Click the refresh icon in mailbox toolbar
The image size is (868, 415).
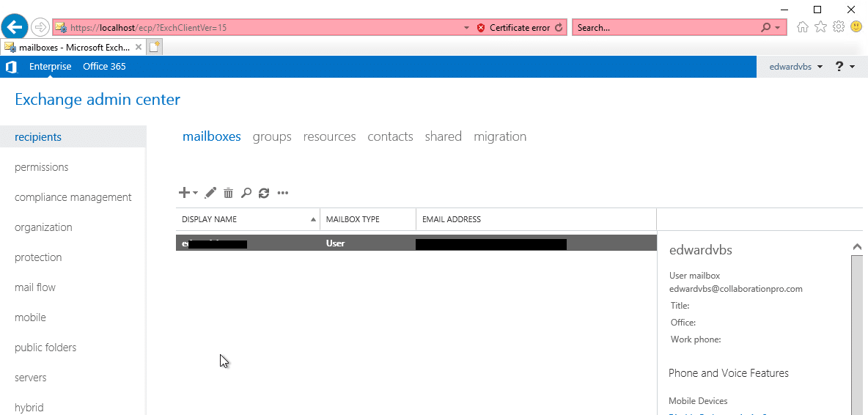[264, 193]
